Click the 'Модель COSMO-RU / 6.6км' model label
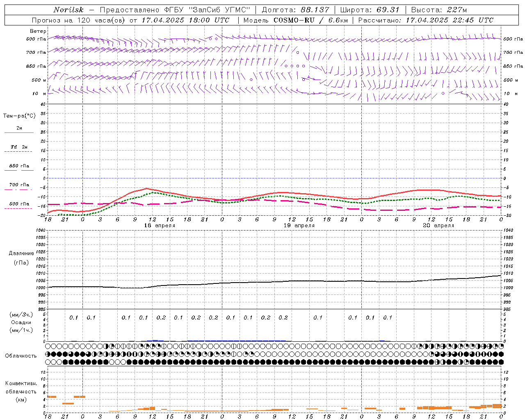The width and height of the screenshot is (525, 420). tap(296, 20)
